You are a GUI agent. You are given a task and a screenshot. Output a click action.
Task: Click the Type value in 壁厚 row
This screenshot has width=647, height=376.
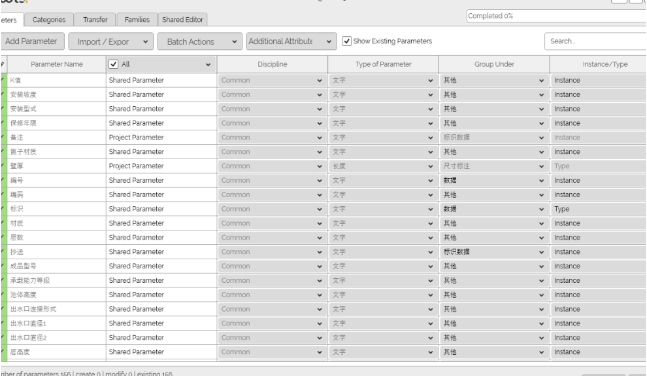pyautogui.click(x=562, y=166)
